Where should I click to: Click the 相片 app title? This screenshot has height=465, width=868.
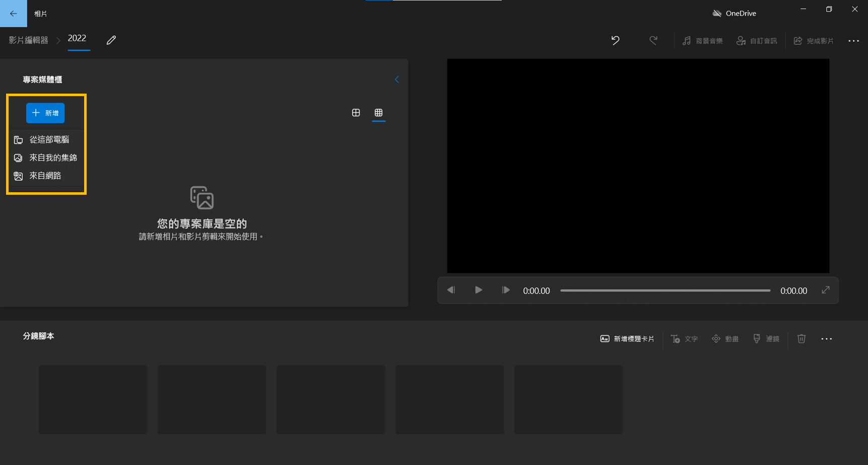41,14
